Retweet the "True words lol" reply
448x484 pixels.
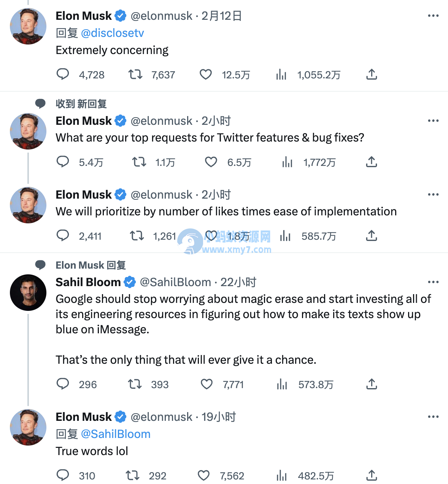click(x=133, y=476)
